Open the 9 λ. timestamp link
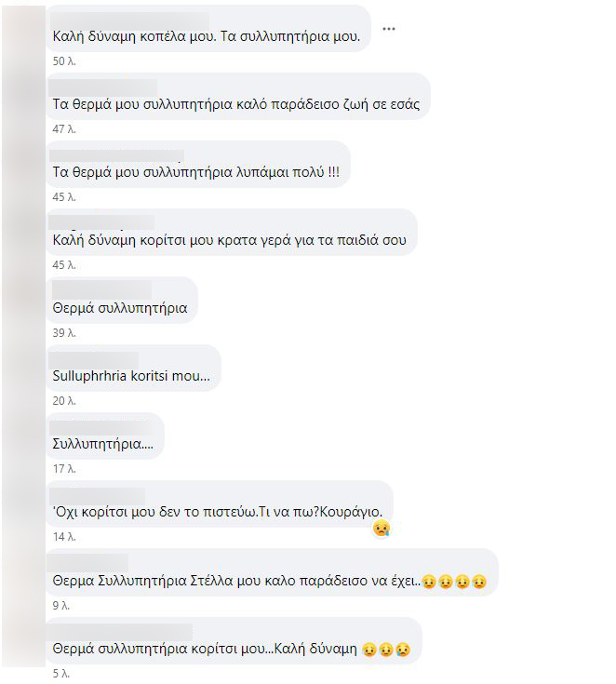 click(x=61, y=606)
